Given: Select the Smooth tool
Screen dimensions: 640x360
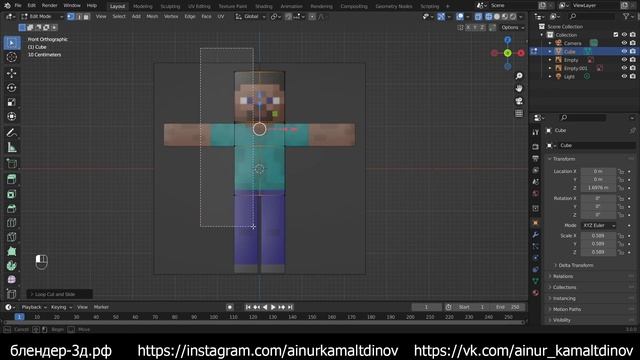Looking at the screenshot, I should (x=12, y=280).
